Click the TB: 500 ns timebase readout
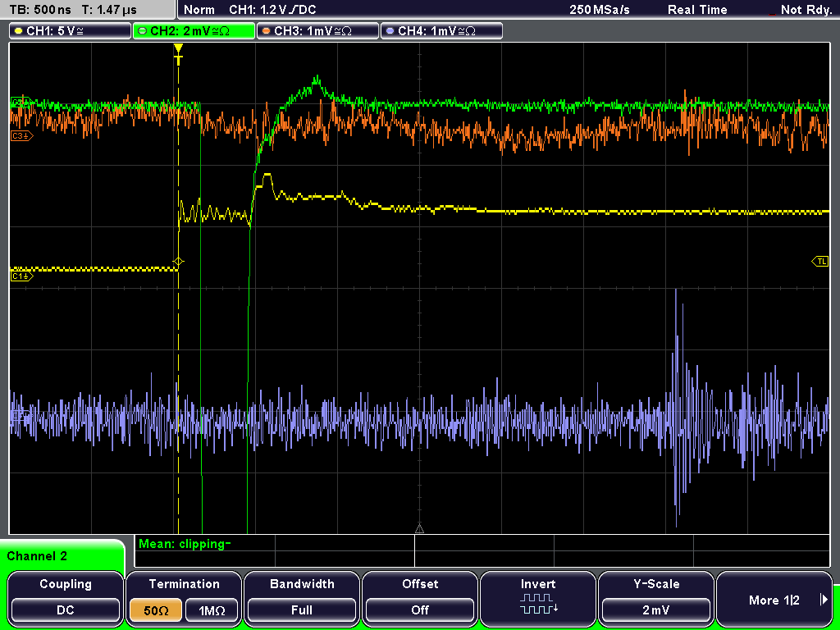The width and height of the screenshot is (840, 630). coord(40,10)
